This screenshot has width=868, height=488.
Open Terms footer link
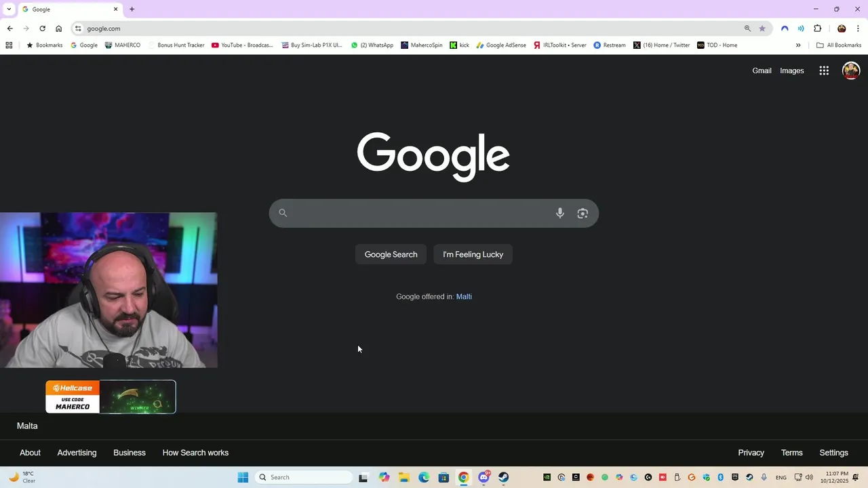[x=791, y=453]
